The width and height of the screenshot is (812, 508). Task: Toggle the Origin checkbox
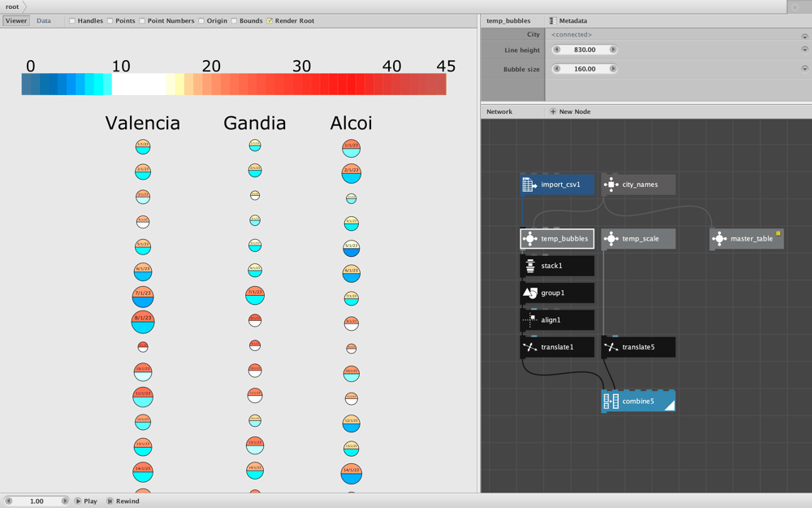click(x=201, y=21)
